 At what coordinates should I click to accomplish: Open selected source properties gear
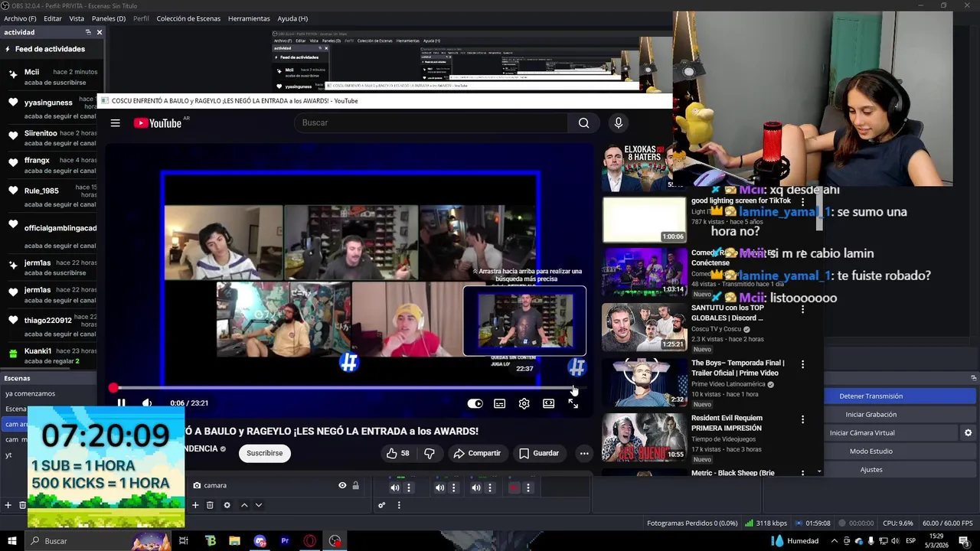(227, 505)
